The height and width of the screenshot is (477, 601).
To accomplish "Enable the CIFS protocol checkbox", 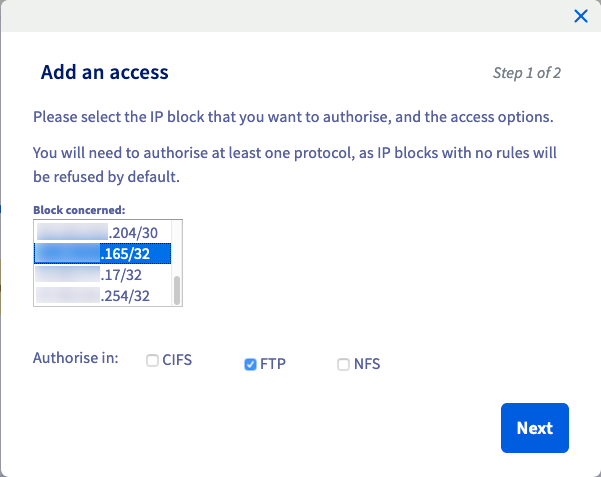I will [152, 361].
